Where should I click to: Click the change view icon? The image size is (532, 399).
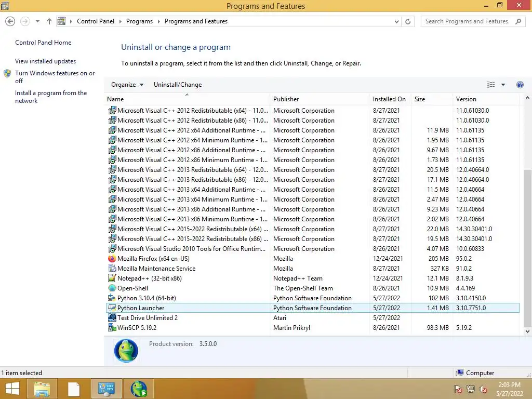pos(490,85)
